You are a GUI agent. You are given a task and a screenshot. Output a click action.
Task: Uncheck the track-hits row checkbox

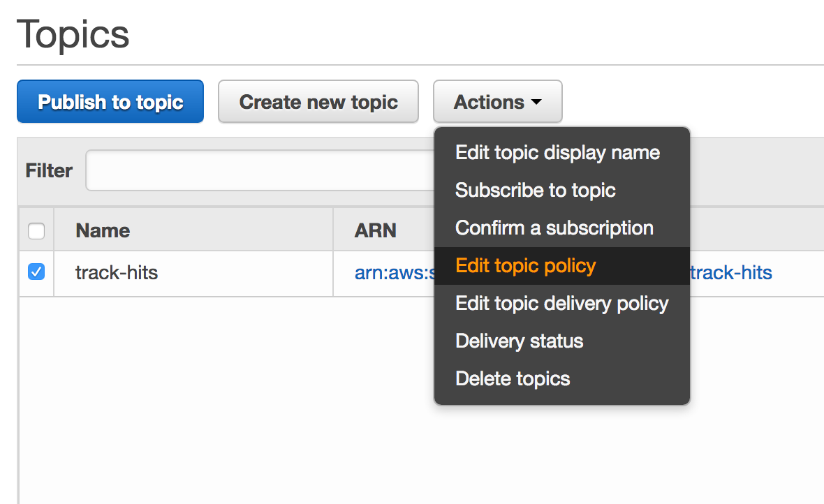click(x=36, y=272)
